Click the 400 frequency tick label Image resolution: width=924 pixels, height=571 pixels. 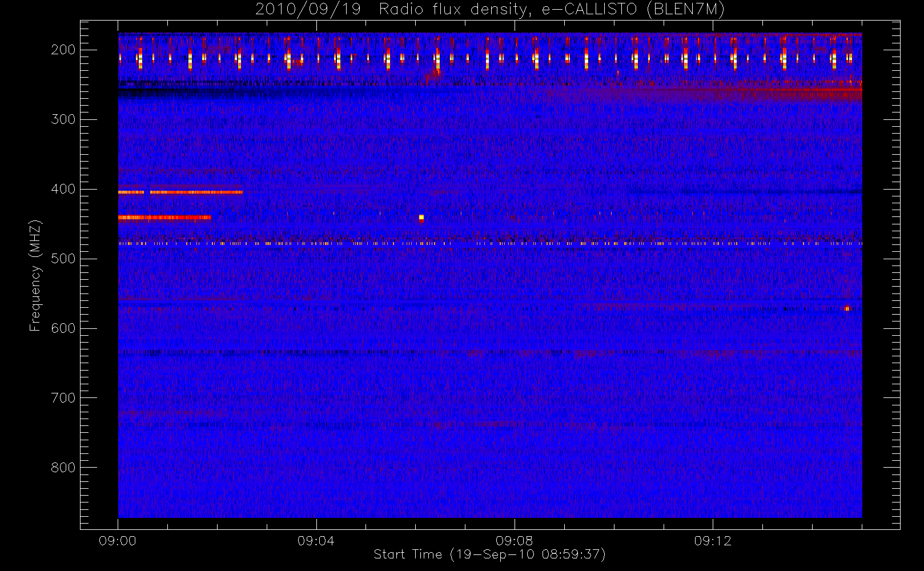point(63,189)
